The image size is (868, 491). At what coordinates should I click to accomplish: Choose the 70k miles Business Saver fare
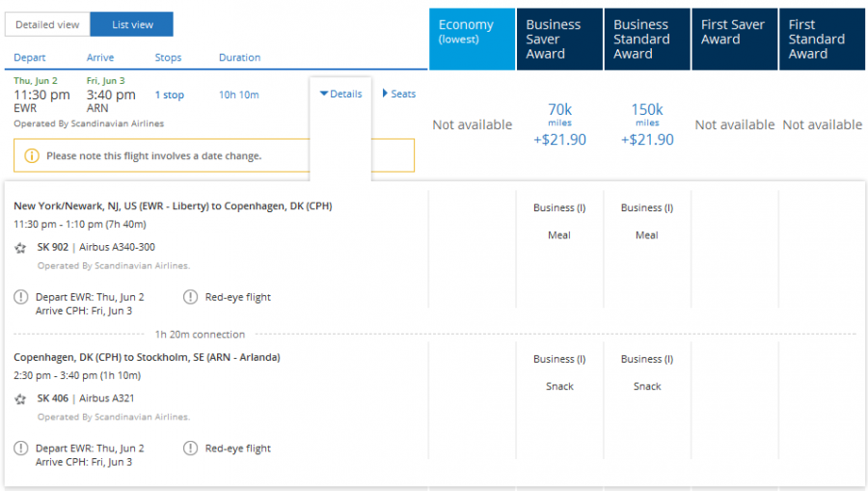[559, 124]
